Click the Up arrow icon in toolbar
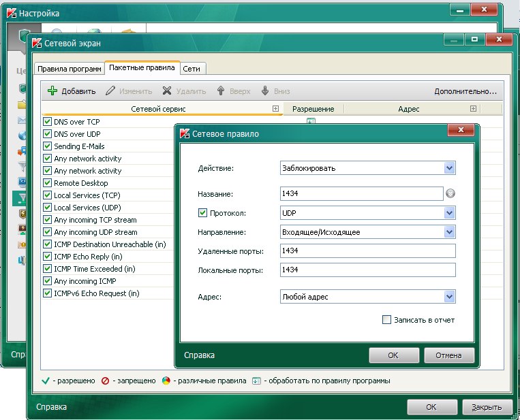 220,91
